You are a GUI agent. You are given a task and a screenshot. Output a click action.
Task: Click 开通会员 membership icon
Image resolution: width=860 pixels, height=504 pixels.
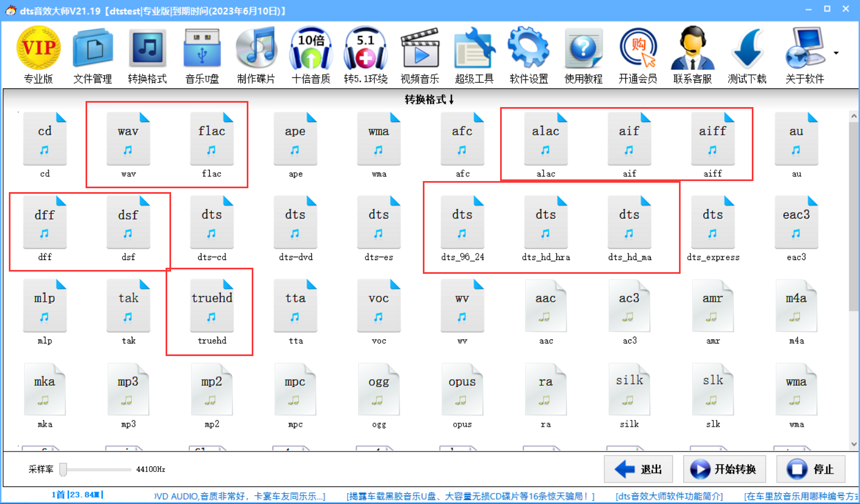point(638,55)
